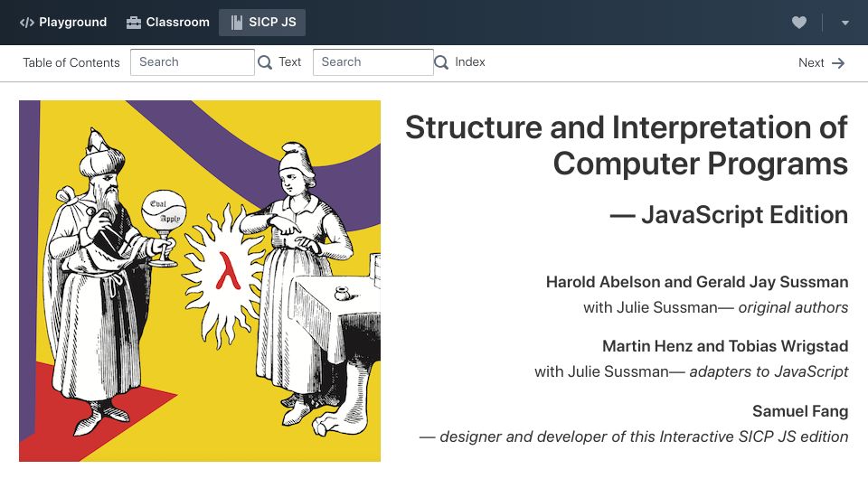Screen dimensions: 868x488
Task: Switch to the SICP JS tab
Action: (x=262, y=22)
